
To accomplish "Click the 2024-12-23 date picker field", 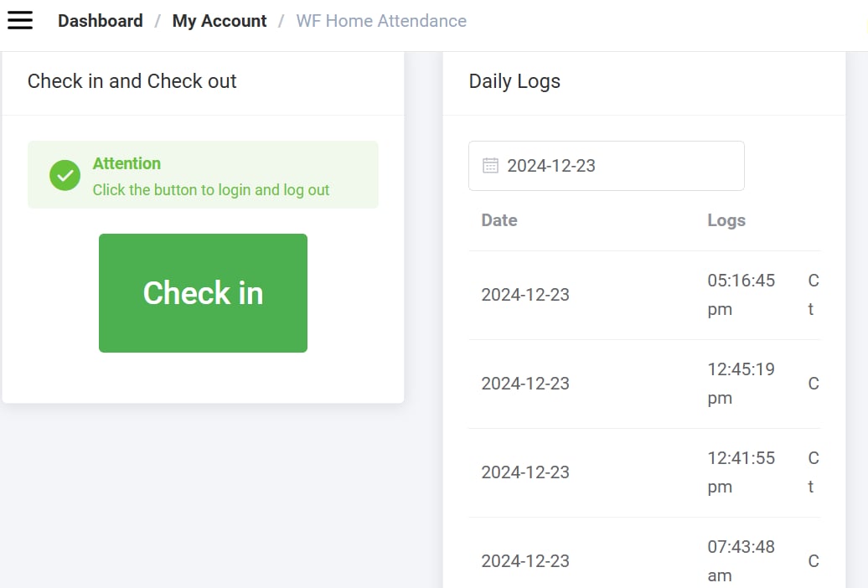I will click(606, 166).
